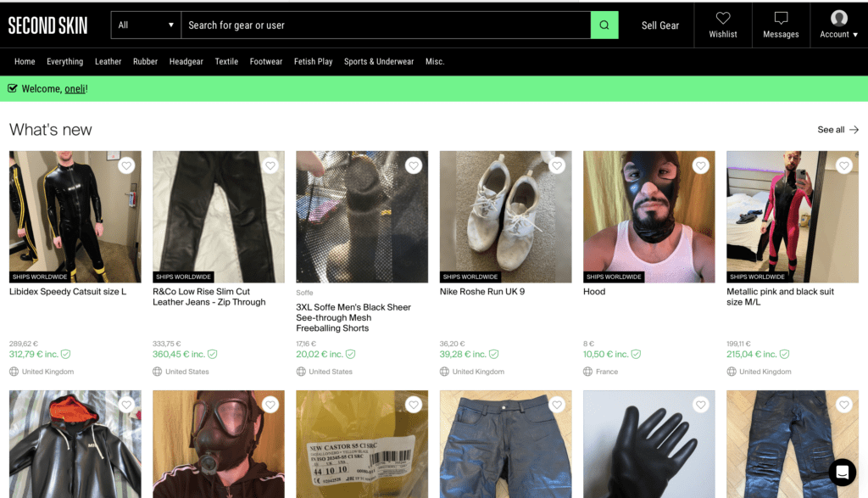Open the Hood listing photo
The height and width of the screenshot is (498, 868).
point(648,216)
